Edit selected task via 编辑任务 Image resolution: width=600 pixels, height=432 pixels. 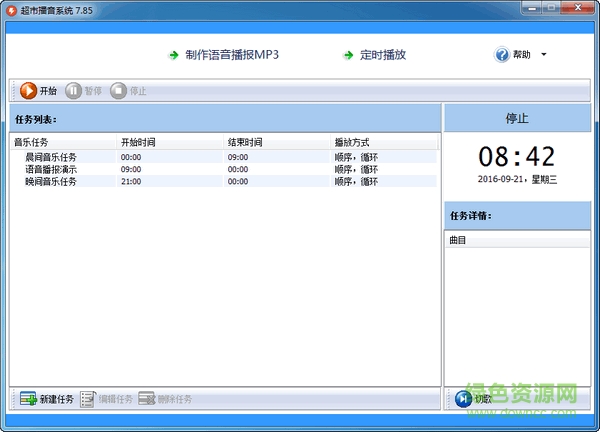[x=106, y=399]
